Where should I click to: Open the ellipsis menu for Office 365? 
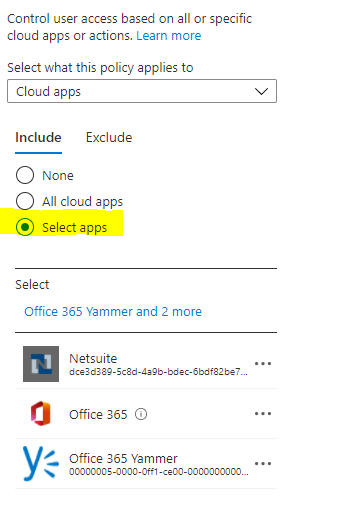click(x=263, y=414)
